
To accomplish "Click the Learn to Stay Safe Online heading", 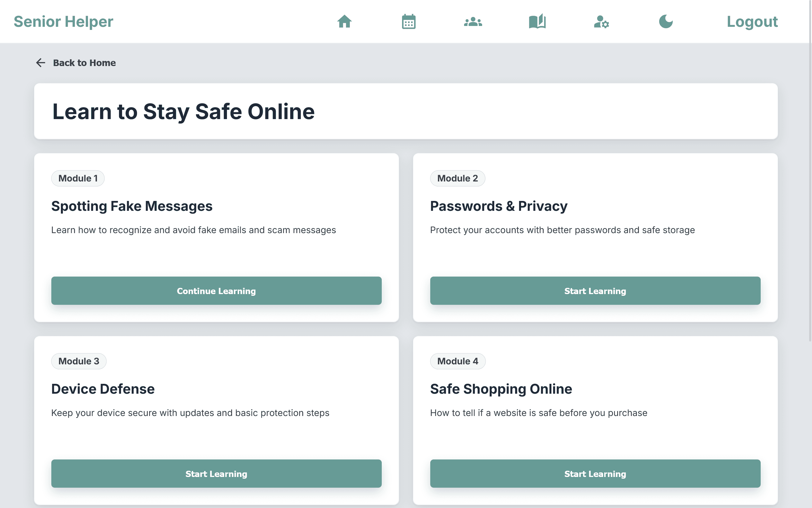I will (x=184, y=111).
